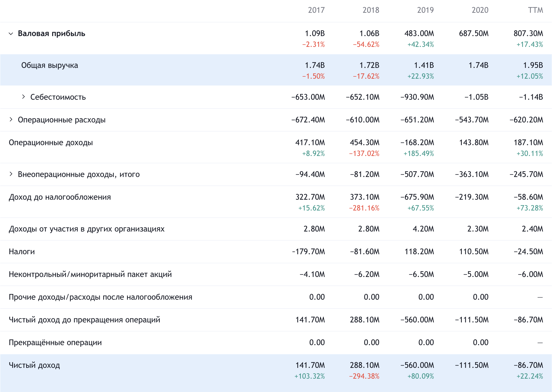Image resolution: width=553 pixels, height=392 pixels.
Task: Click the Прекращённые операции label
Action: 55,343
